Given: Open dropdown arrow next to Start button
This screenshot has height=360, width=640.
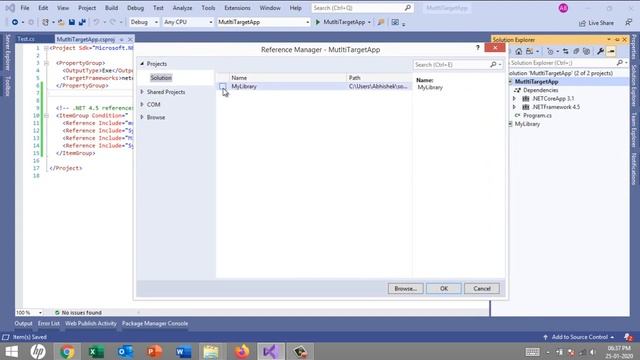Looking at the screenshot, I should point(369,22).
